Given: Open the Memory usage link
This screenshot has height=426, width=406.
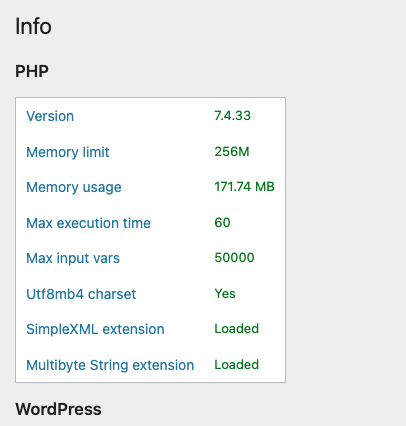Looking at the screenshot, I should [x=74, y=188].
